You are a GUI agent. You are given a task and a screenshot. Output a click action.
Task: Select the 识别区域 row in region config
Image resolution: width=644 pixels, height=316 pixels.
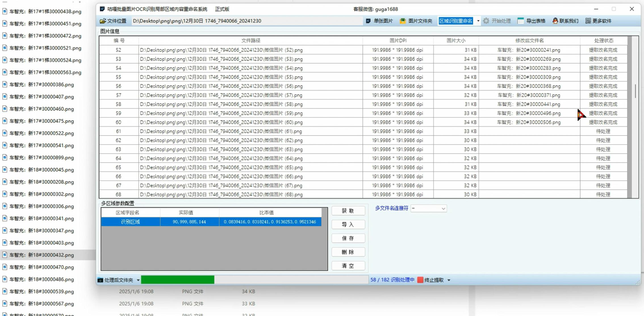[211, 222]
